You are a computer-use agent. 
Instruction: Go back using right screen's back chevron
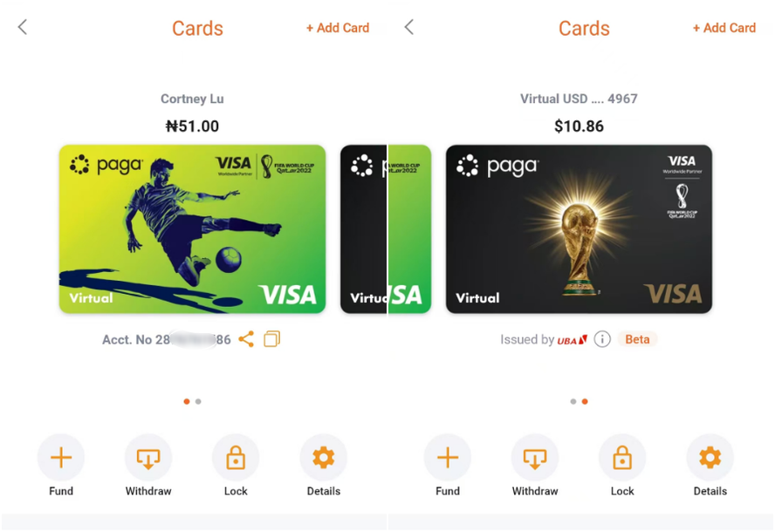click(x=408, y=27)
